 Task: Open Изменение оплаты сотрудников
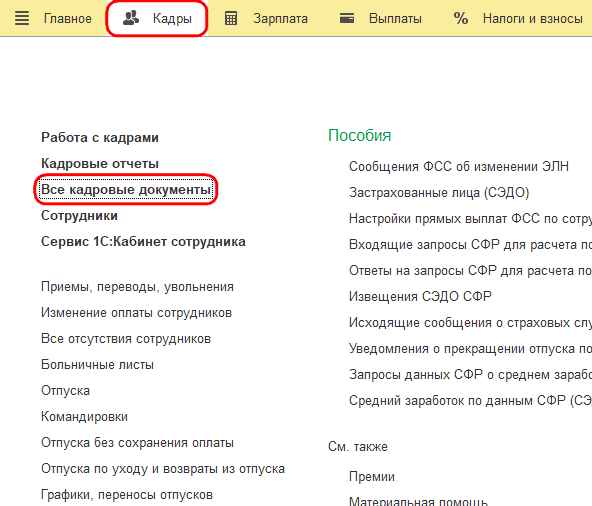click(x=136, y=313)
